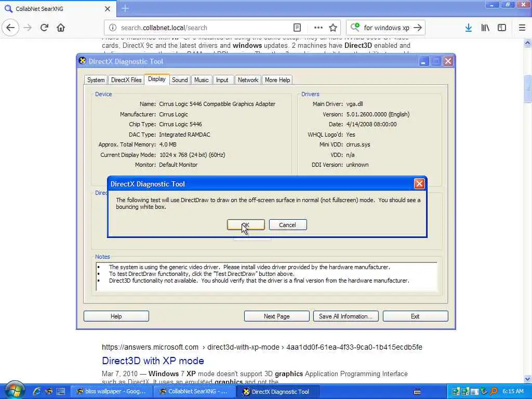Go to the browser home page
This screenshot has height=399, width=532.
tap(61, 28)
